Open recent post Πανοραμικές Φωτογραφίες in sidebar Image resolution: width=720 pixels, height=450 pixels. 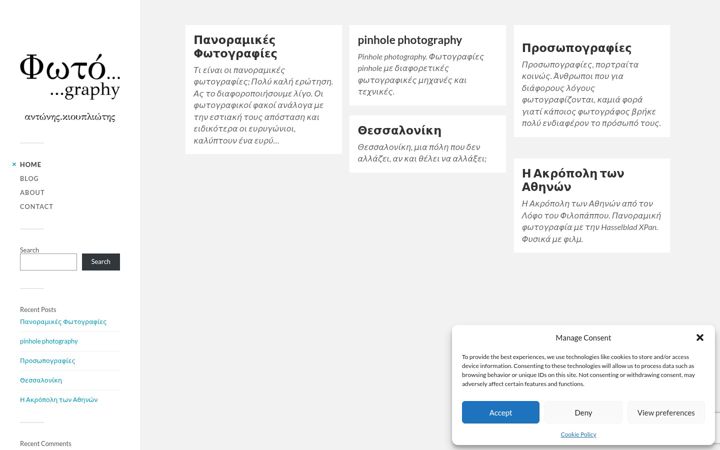click(63, 321)
